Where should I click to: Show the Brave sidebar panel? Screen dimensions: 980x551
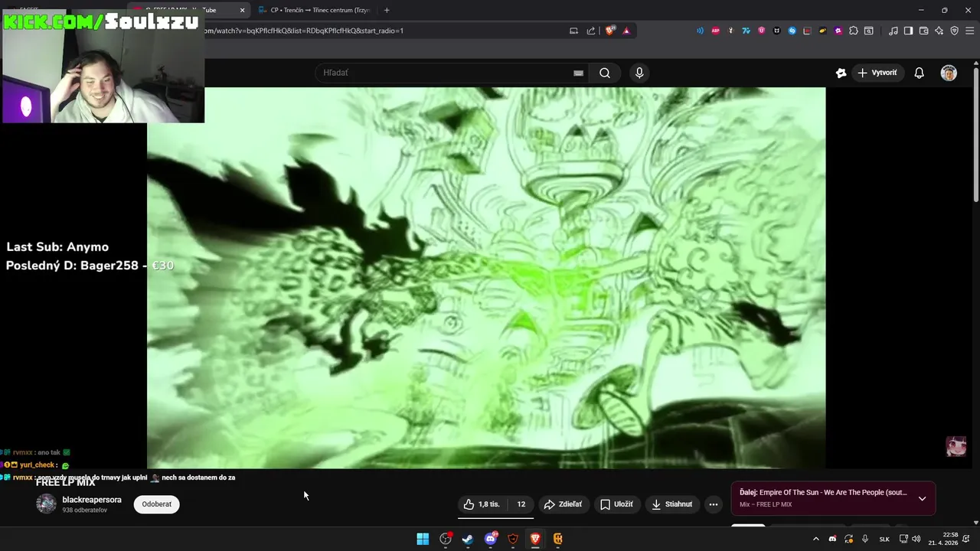pos(908,31)
